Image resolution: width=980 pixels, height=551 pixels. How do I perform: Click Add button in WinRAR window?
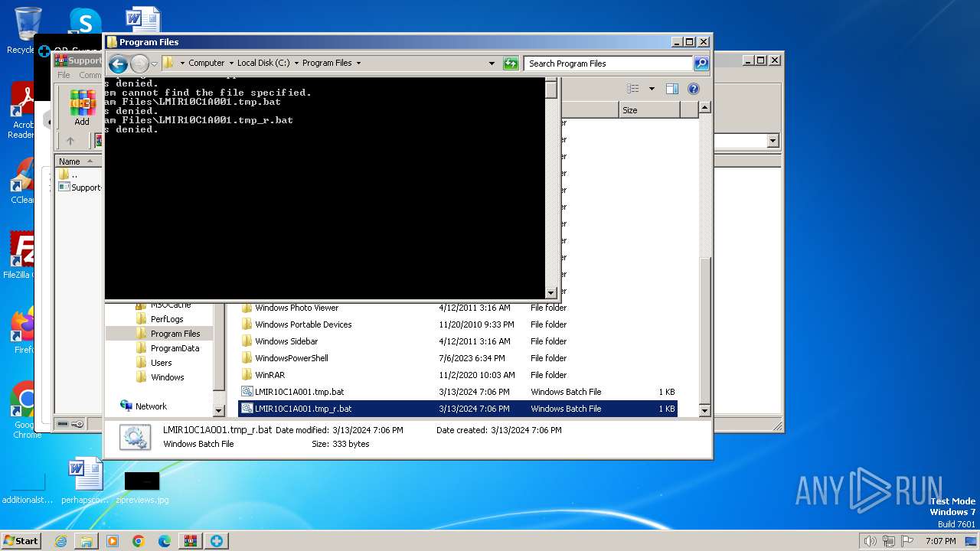point(82,108)
